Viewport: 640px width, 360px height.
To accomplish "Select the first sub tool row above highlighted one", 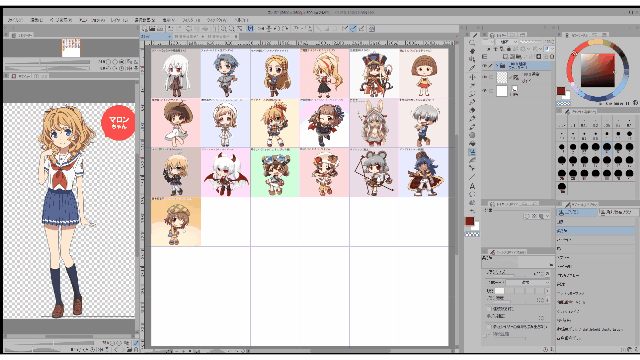I will coord(596,222).
